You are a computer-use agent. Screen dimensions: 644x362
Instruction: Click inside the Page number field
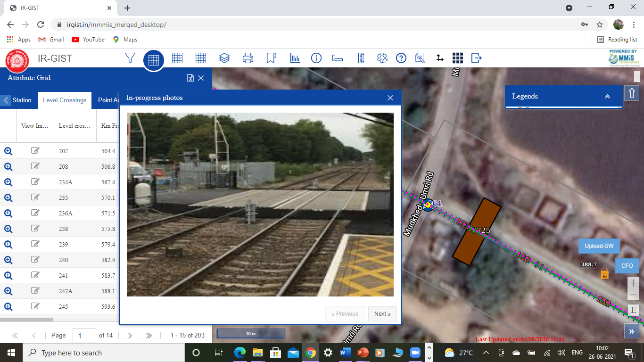(84, 335)
